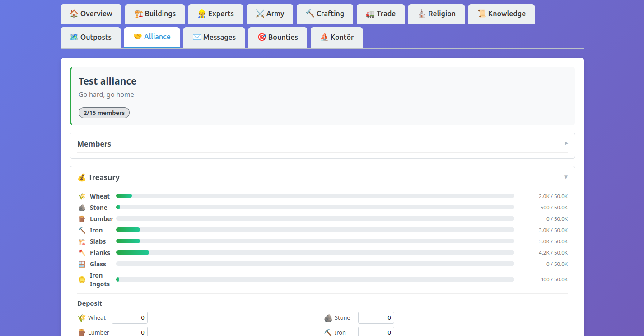This screenshot has height=336, width=644.
Task: Click the Iron pickaxe icon in Treasury
Action: coord(82,230)
